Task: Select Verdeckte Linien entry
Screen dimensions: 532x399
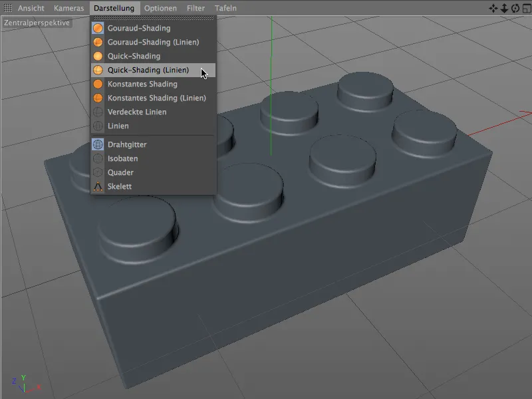Action: pyautogui.click(x=154, y=112)
